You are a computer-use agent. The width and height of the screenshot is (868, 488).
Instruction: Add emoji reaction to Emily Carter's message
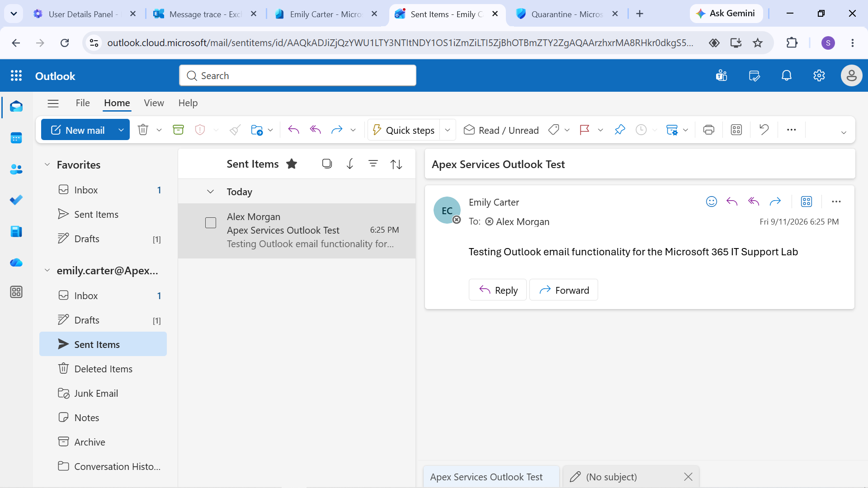point(711,202)
